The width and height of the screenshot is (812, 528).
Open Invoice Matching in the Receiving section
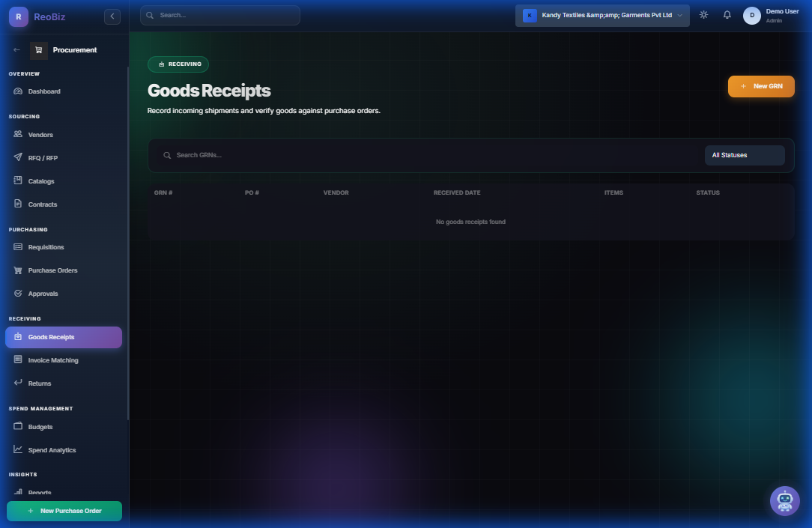(16, 359)
